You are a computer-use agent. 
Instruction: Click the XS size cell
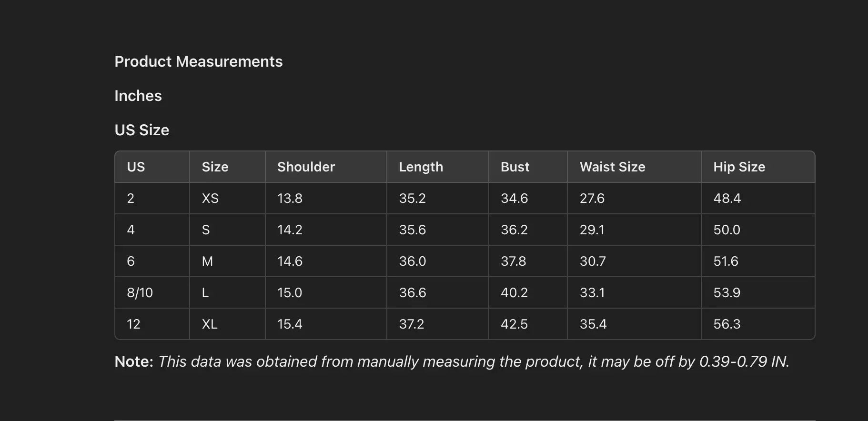pyautogui.click(x=210, y=198)
